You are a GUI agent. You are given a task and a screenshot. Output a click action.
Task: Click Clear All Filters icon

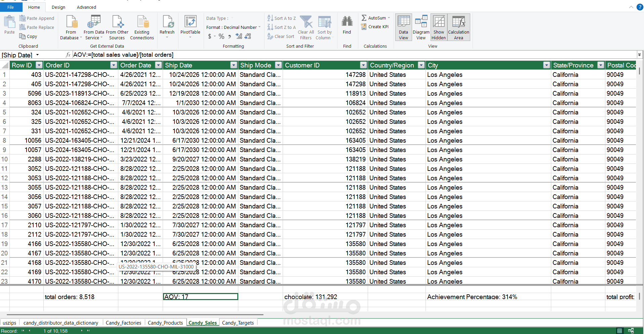(x=306, y=22)
